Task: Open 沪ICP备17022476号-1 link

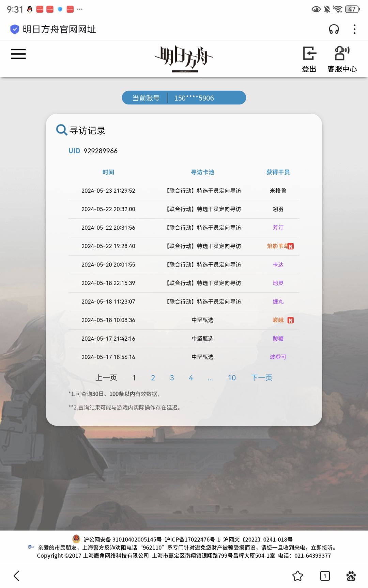Action: pos(193,539)
